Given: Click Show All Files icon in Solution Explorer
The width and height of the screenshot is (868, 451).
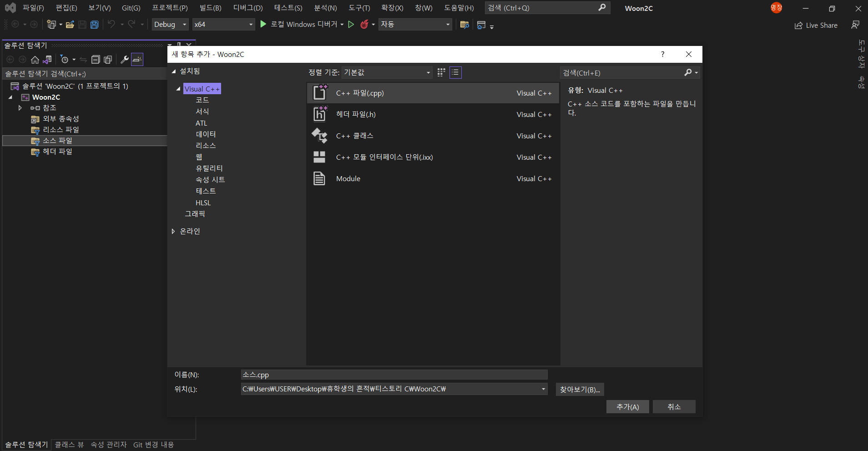Looking at the screenshot, I should [108, 60].
